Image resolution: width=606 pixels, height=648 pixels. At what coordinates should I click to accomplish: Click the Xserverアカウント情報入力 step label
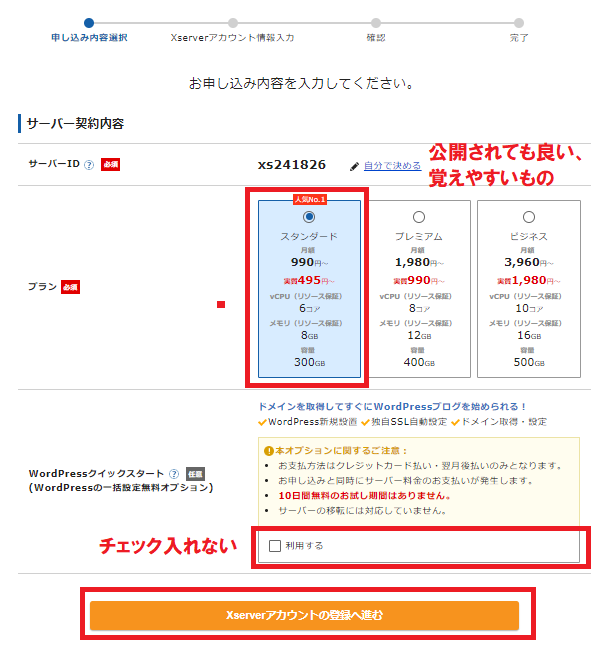pyautogui.click(x=232, y=38)
